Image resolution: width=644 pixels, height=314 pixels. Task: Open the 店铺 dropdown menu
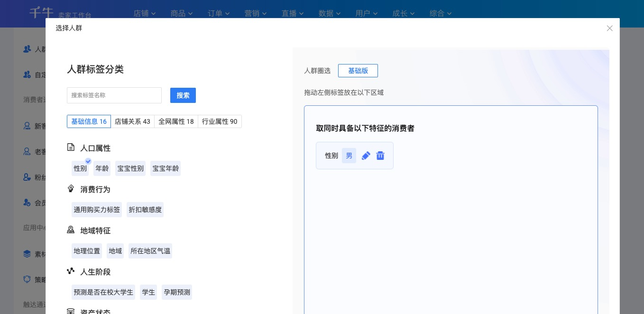tap(145, 13)
